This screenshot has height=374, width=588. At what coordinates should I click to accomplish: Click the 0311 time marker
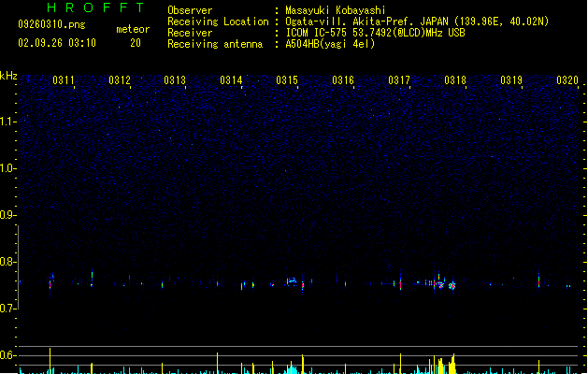click(64, 80)
